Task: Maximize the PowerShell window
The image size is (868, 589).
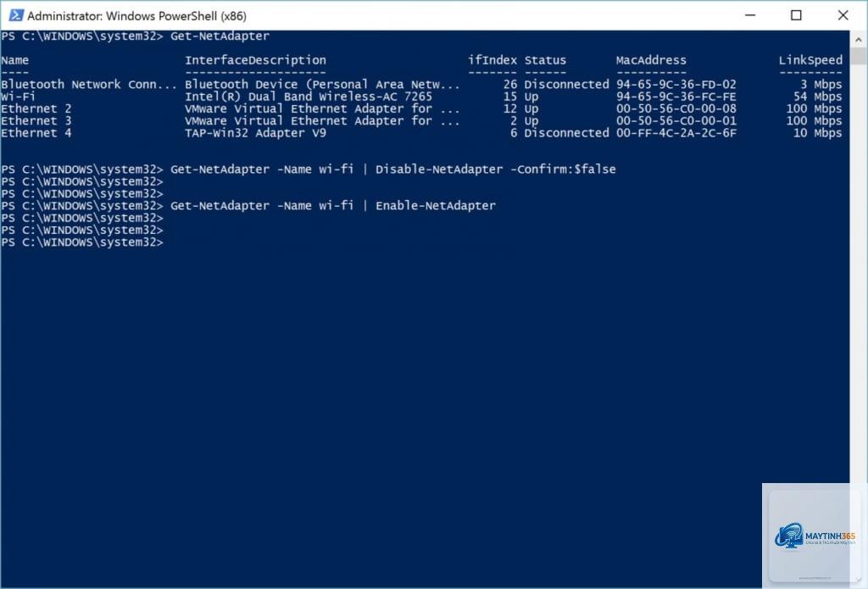Action: [x=796, y=15]
